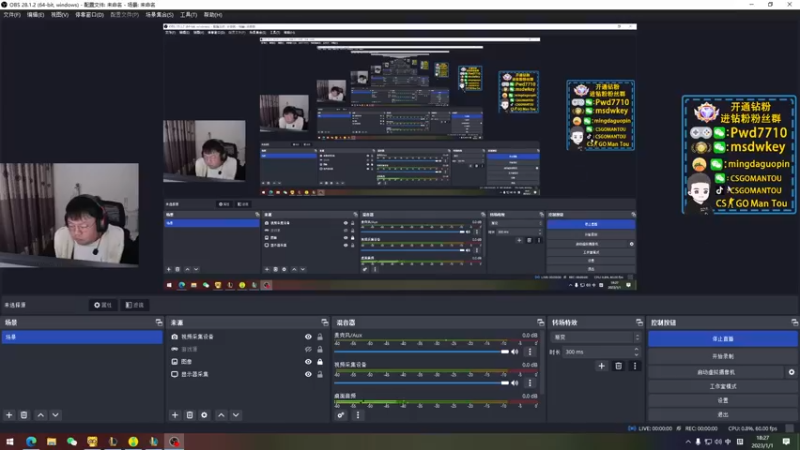The height and width of the screenshot is (450, 800).
Task: Open 设置 settings from controls
Action: pos(722,401)
